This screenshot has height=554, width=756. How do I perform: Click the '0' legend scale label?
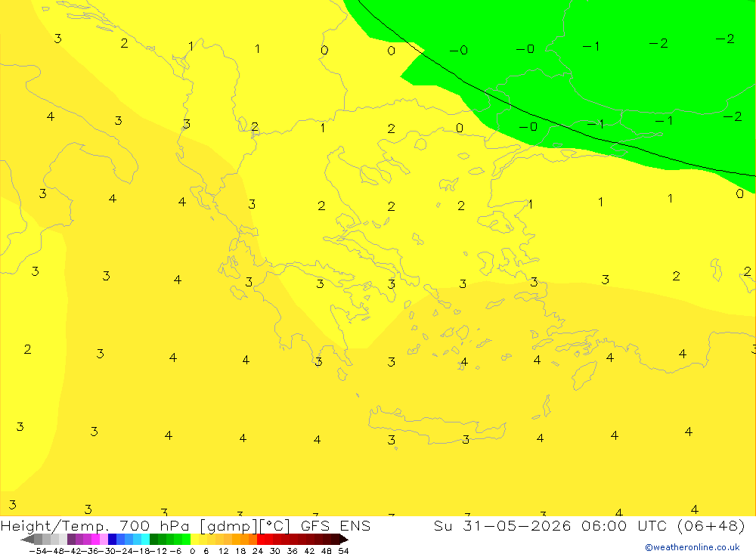point(192,551)
